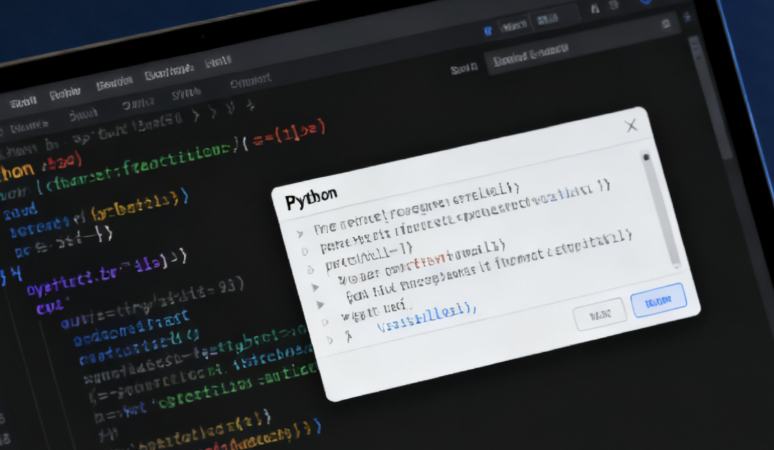Expand the topmost chevron row in Python dialog
774x450 pixels.
(x=300, y=233)
